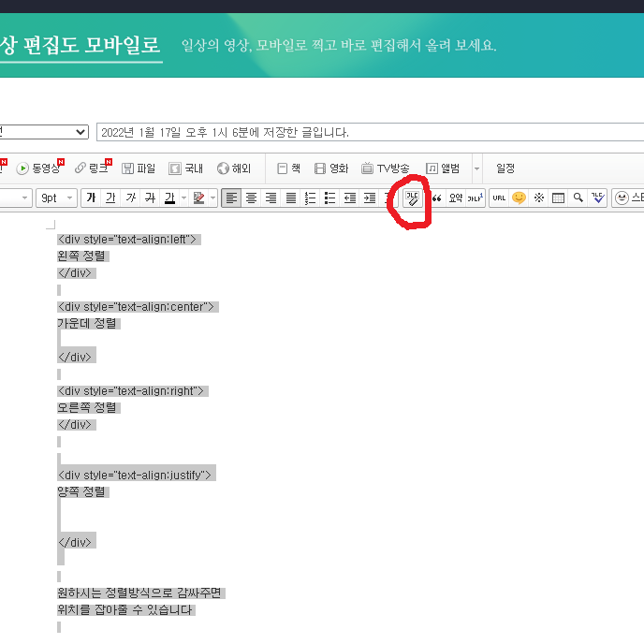The width and height of the screenshot is (644, 644).
Task: Insert numbered list
Action: (x=311, y=198)
